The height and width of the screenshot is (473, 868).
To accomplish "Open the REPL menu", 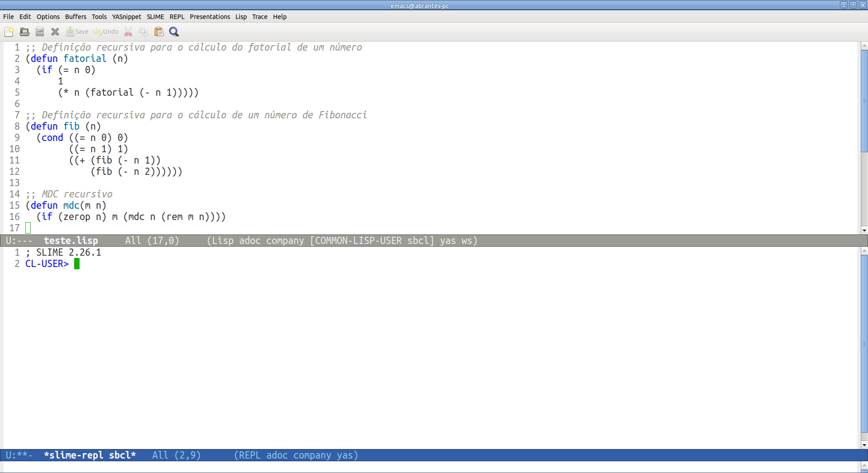I will [177, 17].
